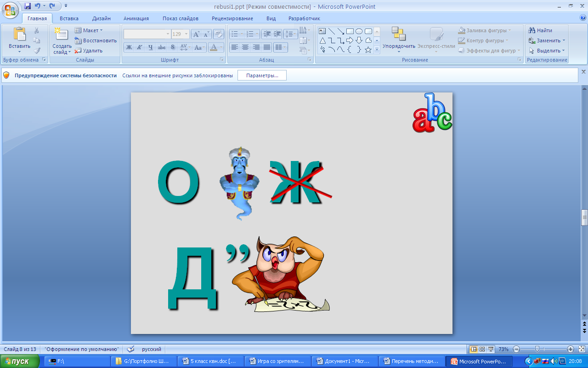Select the rectangle shape in gallery

[x=350, y=31]
